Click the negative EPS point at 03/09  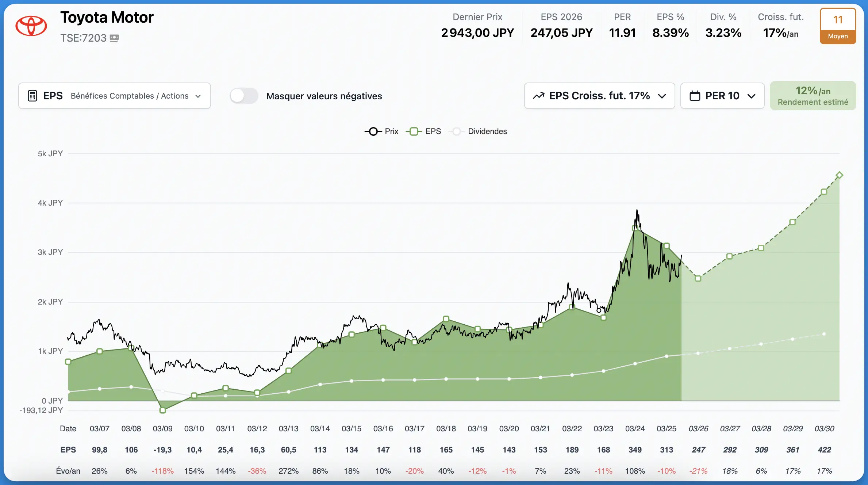click(x=163, y=410)
